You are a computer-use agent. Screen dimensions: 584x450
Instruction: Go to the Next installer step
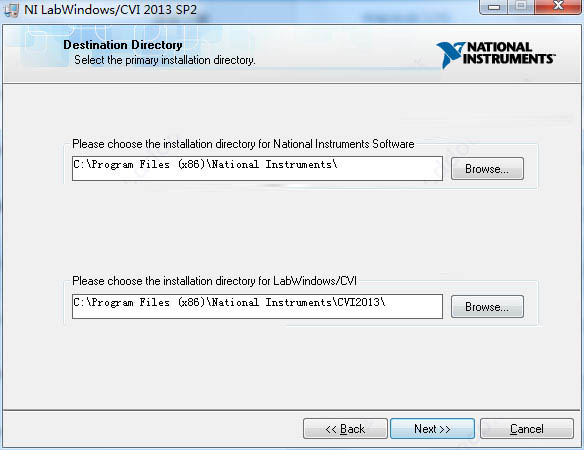pos(432,429)
